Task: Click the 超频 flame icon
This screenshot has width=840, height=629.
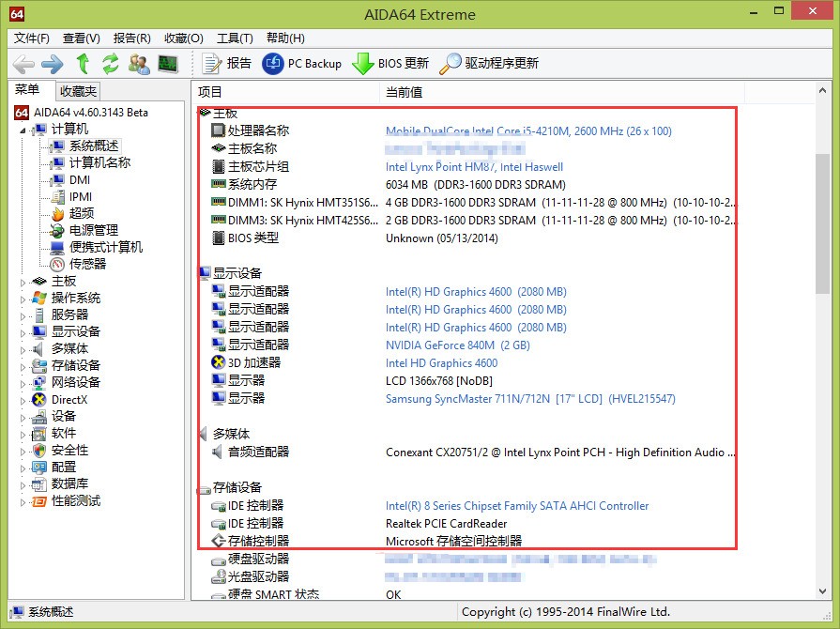Action: pos(57,214)
